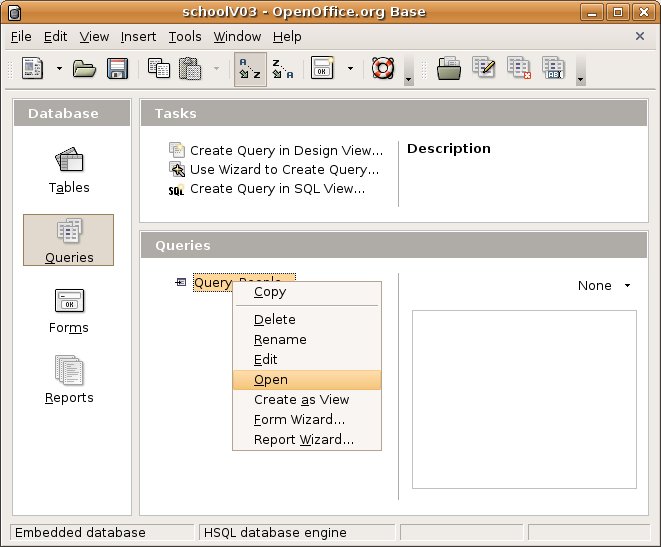Viewport: 661px width, 547px height.
Task: Choose Delete from context menu
Action: coord(307,319)
